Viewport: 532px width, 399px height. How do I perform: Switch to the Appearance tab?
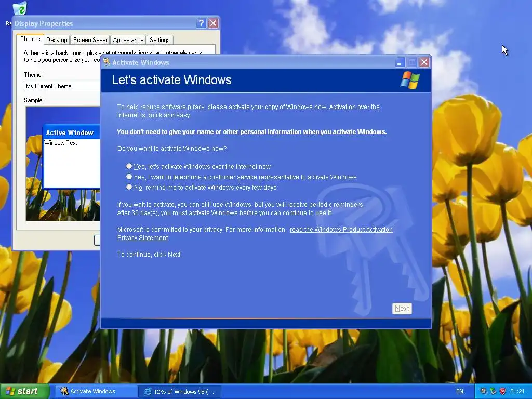128,40
